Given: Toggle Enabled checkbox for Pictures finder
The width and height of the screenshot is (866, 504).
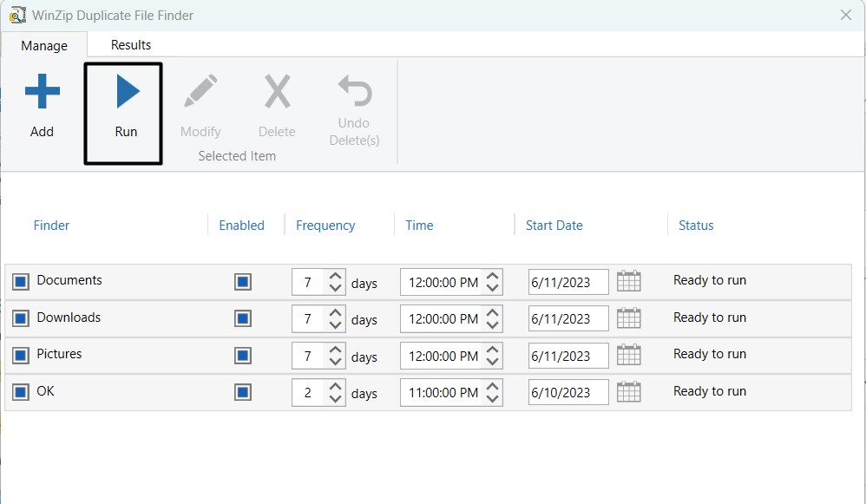Looking at the screenshot, I should 243,356.
